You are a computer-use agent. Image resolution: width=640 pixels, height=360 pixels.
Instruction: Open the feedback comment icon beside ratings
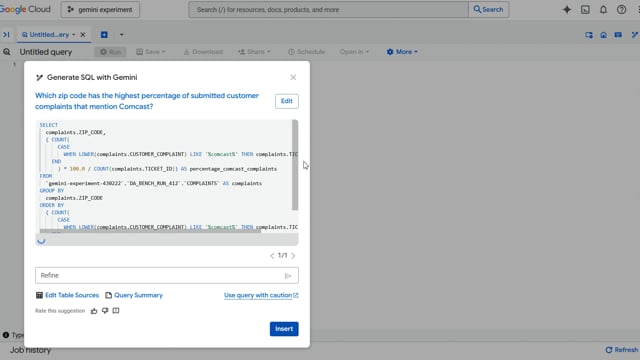[116, 311]
